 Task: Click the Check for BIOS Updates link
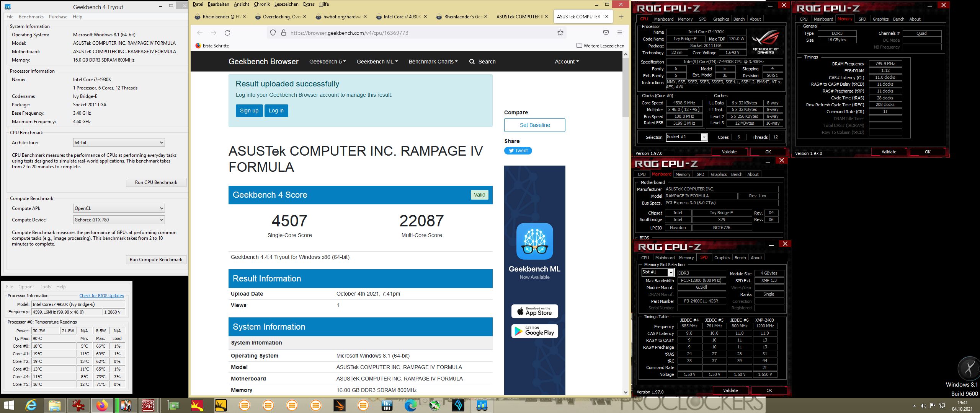pyautogui.click(x=101, y=296)
